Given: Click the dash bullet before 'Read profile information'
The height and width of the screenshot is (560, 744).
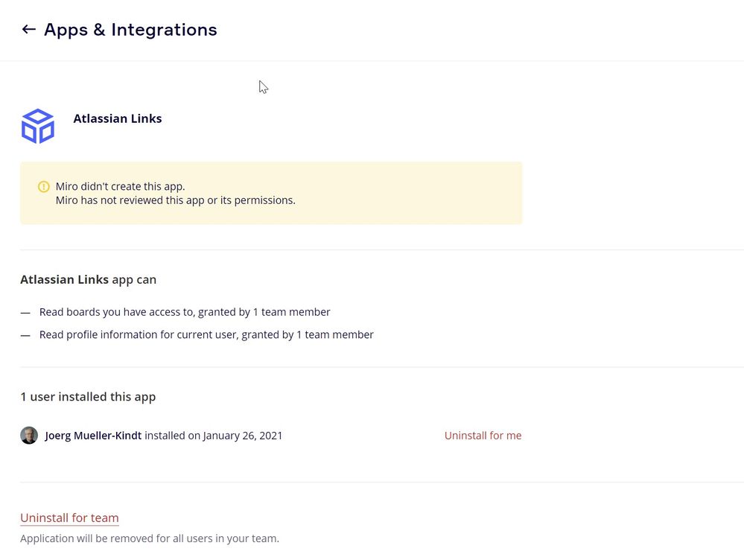Looking at the screenshot, I should [25, 335].
